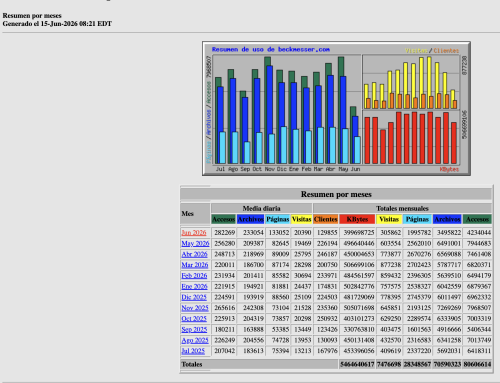Viewport: 500px width, 383px height.
Task: Click the Ene 2026 daily Páginas value 81881
Action: [x=280, y=286]
